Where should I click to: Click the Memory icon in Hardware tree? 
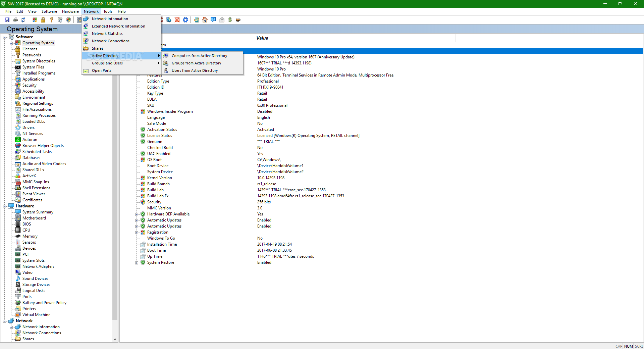point(18,236)
